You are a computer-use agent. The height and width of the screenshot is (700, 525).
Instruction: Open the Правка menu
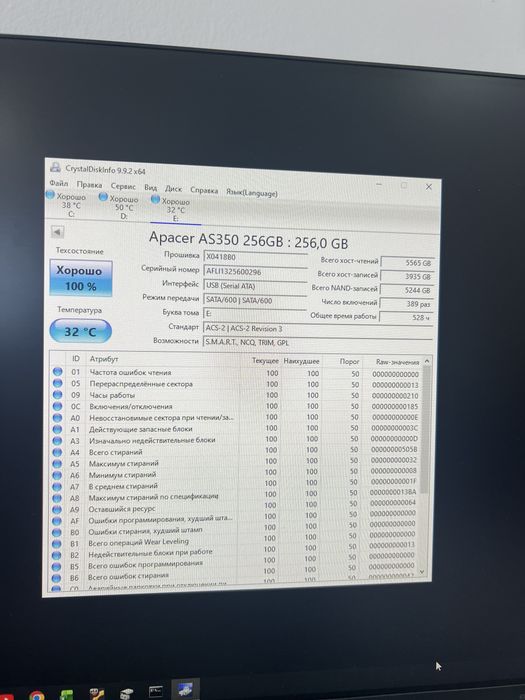tap(89, 184)
